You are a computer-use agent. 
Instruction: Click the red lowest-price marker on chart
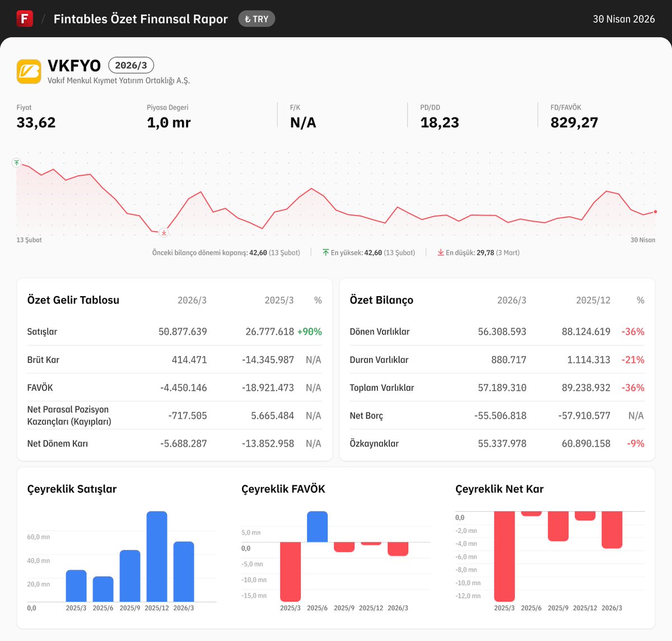[164, 232]
